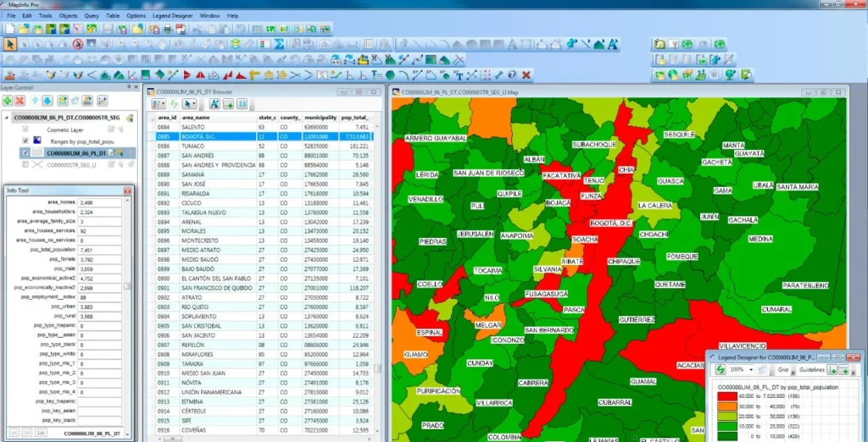
Task: Click the SAN FRANCISCO DE QUIBDO cell
Action: (217, 288)
